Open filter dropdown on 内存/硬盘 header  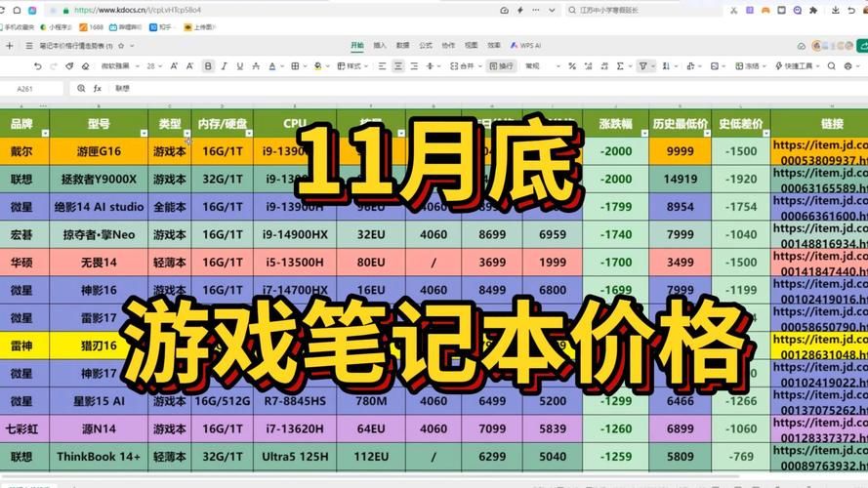pos(249,134)
